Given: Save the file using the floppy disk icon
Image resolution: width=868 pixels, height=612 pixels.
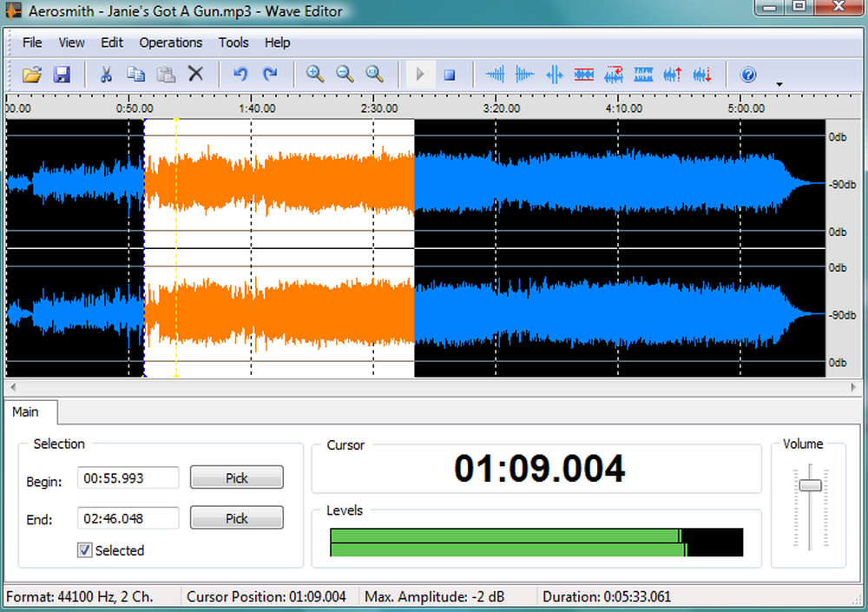Looking at the screenshot, I should [x=62, y=74].
